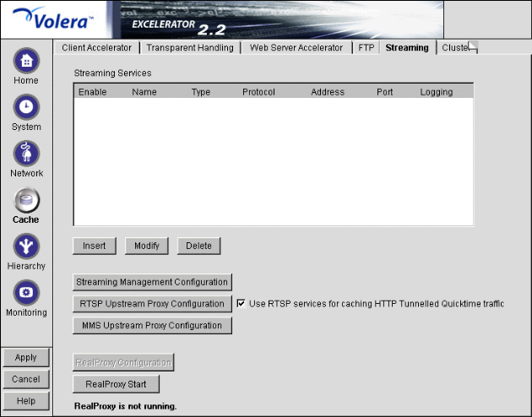532x417 pixels.
Task: Open the Web Server Accelerator tab
Action: coord(296,48)
